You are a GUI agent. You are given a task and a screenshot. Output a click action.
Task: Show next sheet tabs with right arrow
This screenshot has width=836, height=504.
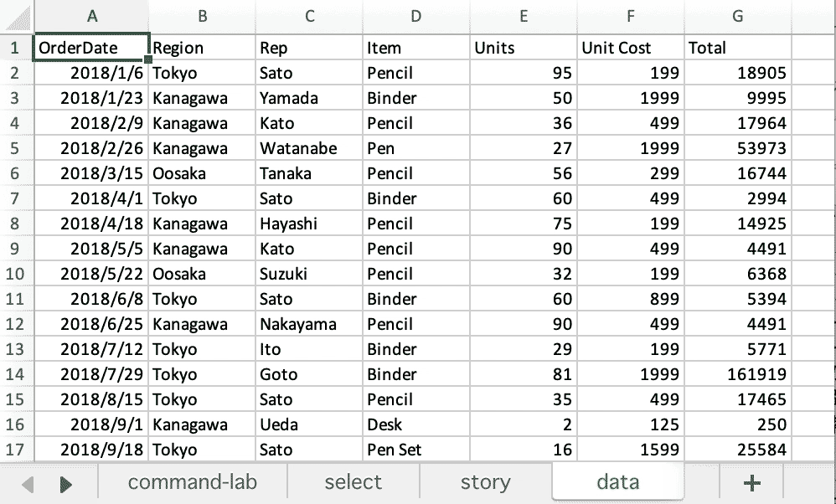click(x=65, y=484)
